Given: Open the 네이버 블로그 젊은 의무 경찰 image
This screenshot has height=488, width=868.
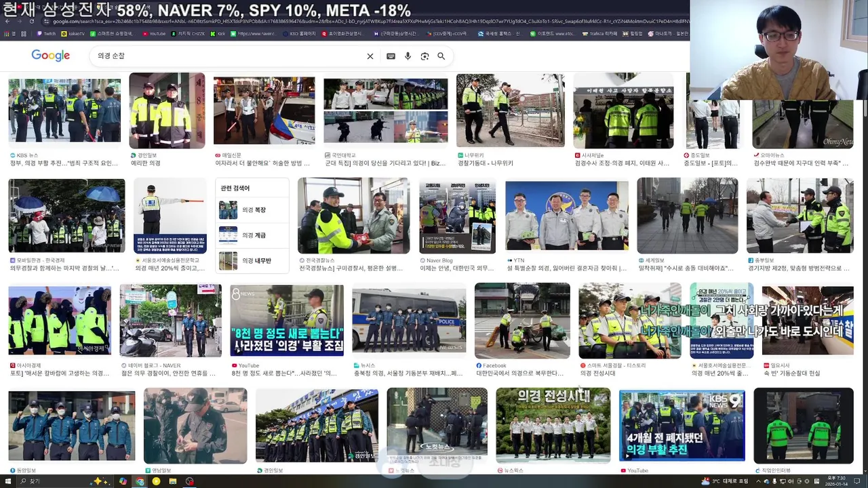Looking at the screenshot, I should 170,321.
